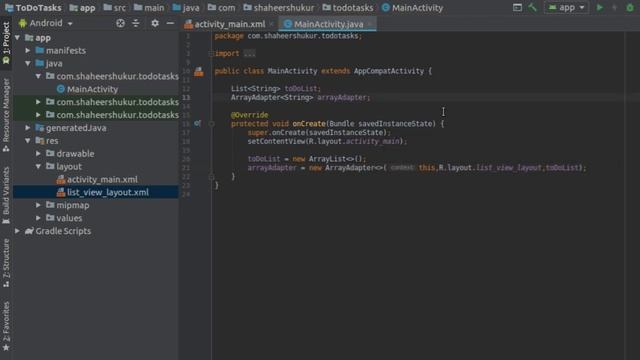Viewport: 640px width, 360px height.
Task: Toggle the Resource Manager tool window
Action: 6,115
